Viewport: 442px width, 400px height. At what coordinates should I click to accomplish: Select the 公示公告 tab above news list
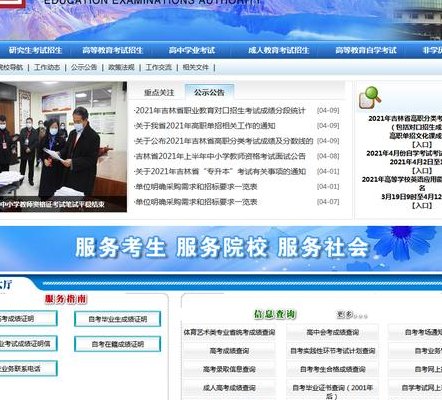click(x=209, y=92)
